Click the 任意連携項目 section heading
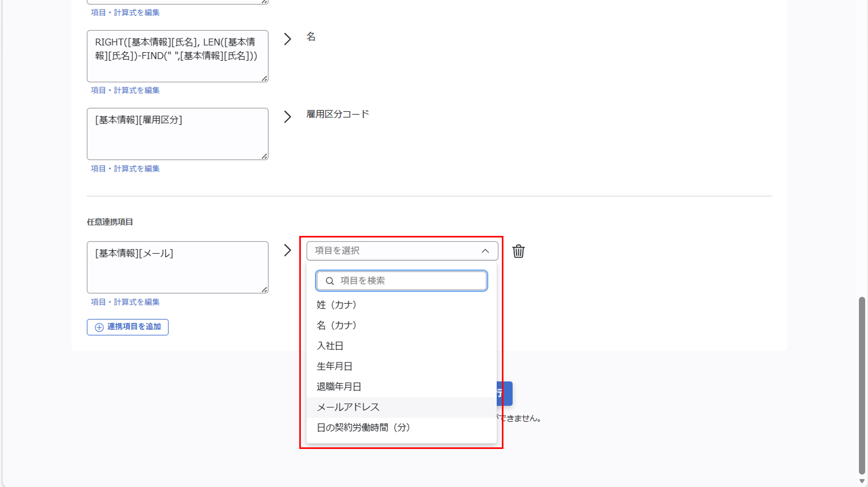 click(110, 222)
